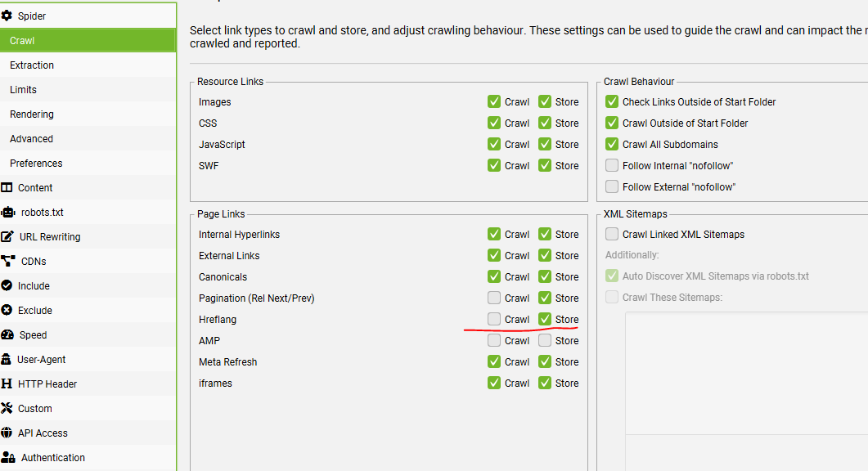Click the Speed gauge icon

[x=7, y=334]
